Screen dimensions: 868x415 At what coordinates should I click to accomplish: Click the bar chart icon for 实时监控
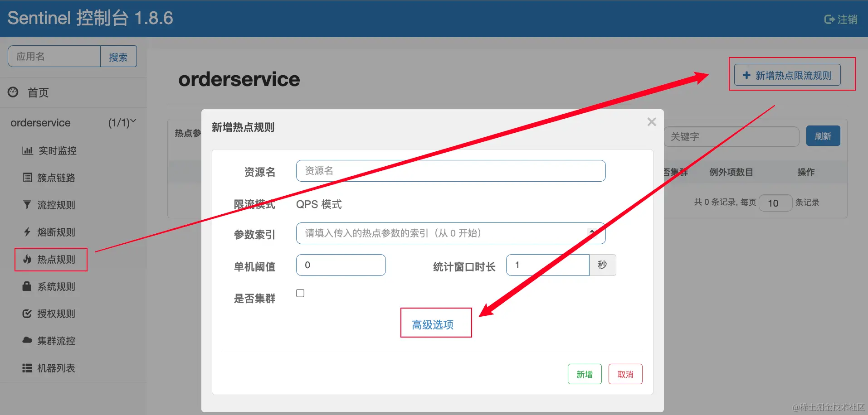click(x=28, y=150)
